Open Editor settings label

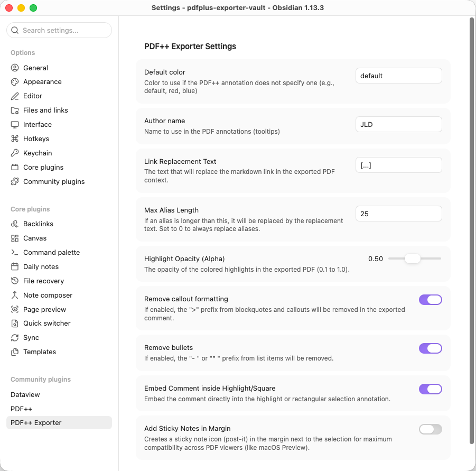pos(32,96)
